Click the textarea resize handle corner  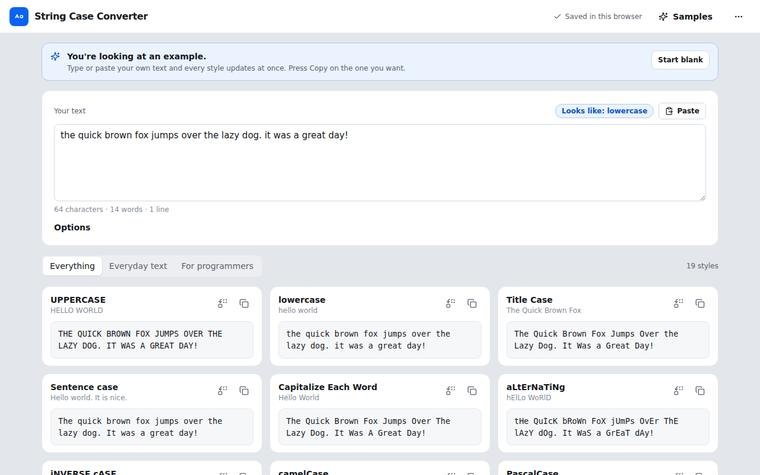coord(702,197)
